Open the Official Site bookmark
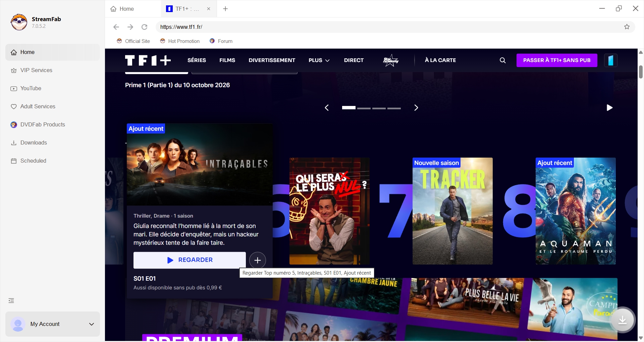 (x=133, y=41)
